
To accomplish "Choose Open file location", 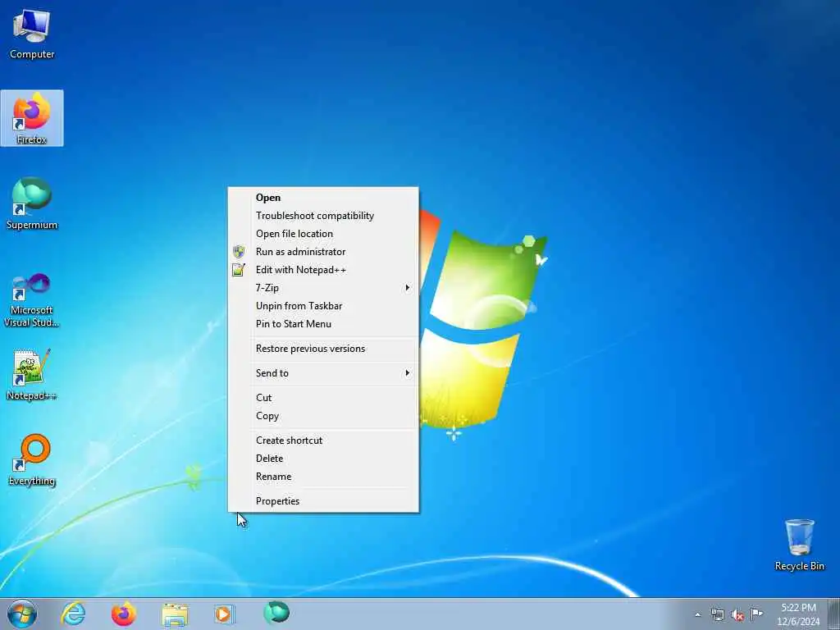I will [x=323, y=234].
